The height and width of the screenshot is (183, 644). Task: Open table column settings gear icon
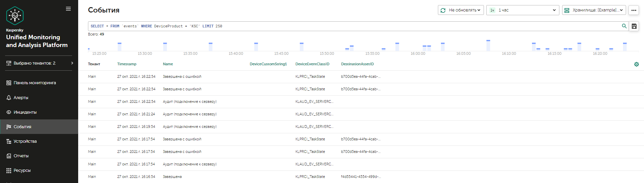tap(636, 64)
